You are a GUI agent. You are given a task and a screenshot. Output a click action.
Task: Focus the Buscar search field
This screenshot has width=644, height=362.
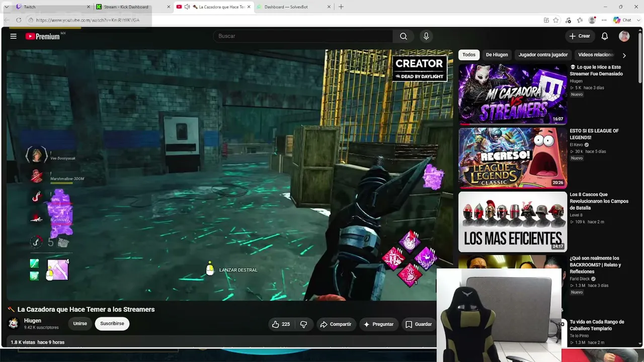pyautogui.click(x=303, y=36)
